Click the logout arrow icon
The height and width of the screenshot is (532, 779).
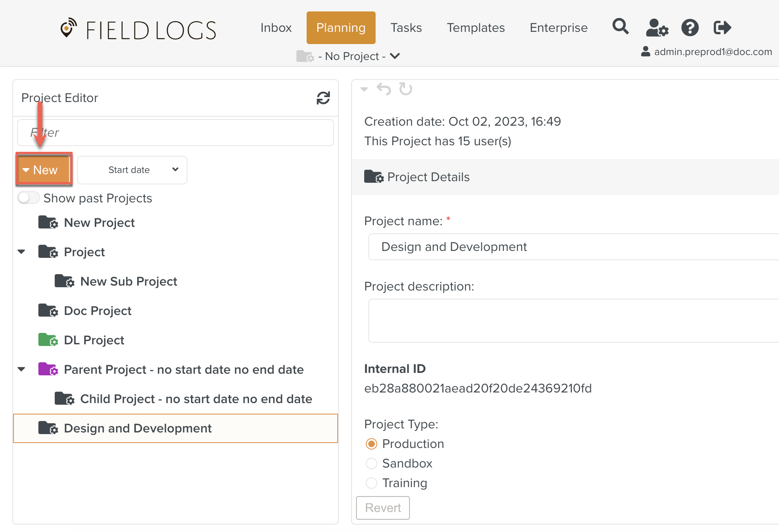(722, 28)
